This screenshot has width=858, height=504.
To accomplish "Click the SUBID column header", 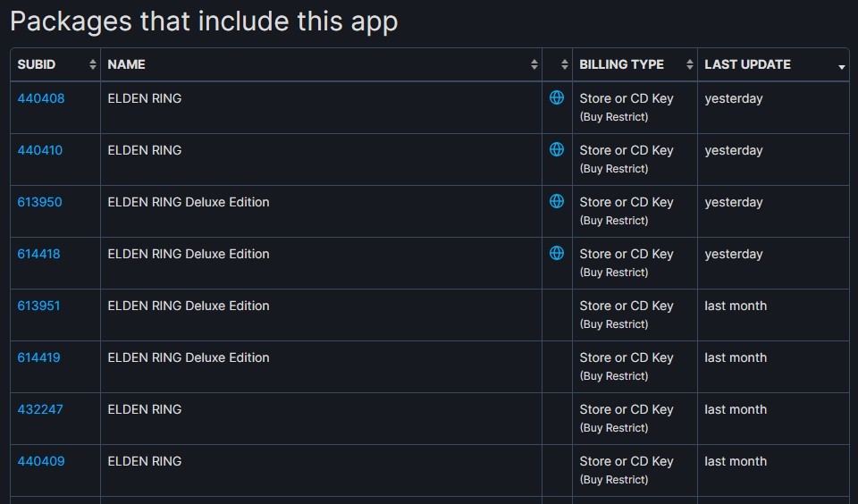I will (x=37, y=64).
